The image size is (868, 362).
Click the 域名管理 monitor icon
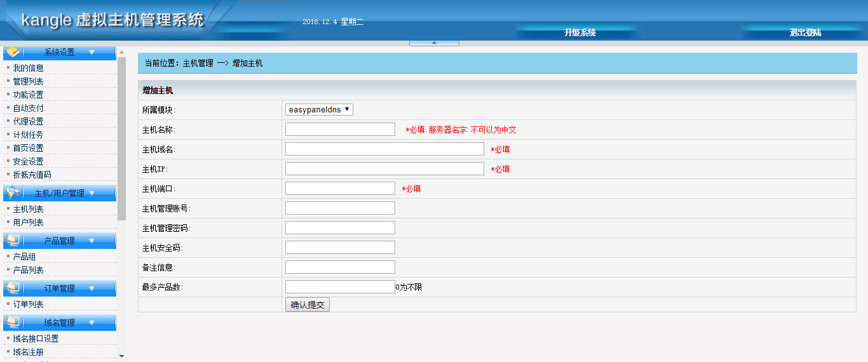point(13,322)
